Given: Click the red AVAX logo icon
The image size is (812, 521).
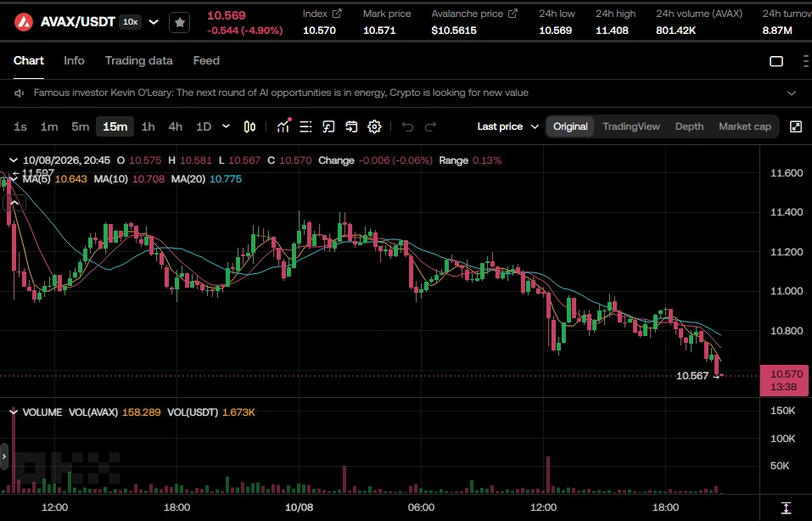Looking at the screenshot, I should (x=23, y=22).
